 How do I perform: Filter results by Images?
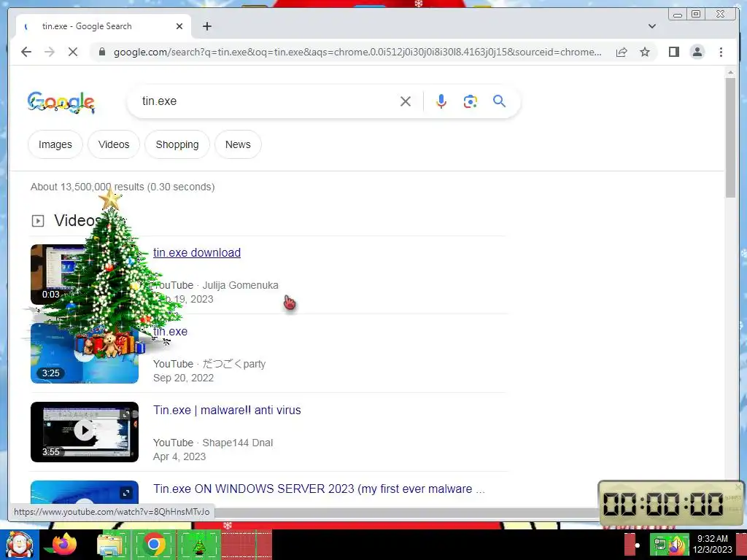(55, 144)
